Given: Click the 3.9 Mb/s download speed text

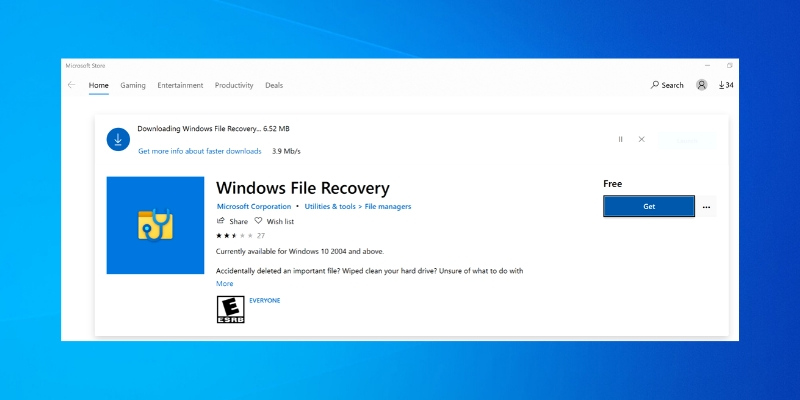Looking at the screenshot, I should pyautogui.click(x=286, y=152).
